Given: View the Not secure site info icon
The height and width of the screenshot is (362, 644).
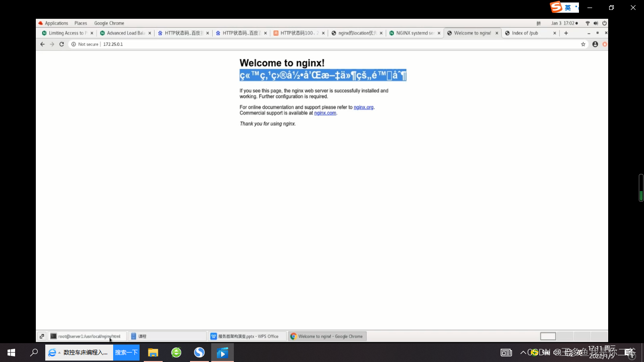Looking at the screenshot, I should tap(74, 44).
